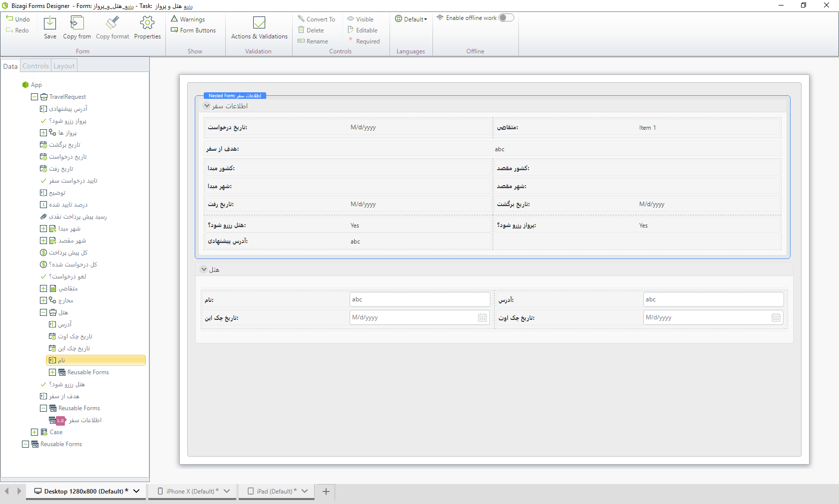Viewport: 839px width, 504px height.
Task: Open iPad tab dropdown arrow
Action: coord(305,492)
